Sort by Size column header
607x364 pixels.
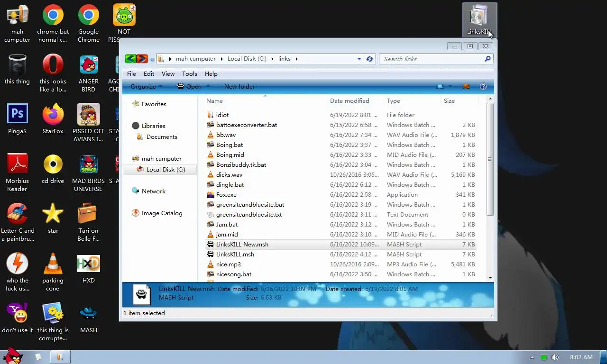460,100
